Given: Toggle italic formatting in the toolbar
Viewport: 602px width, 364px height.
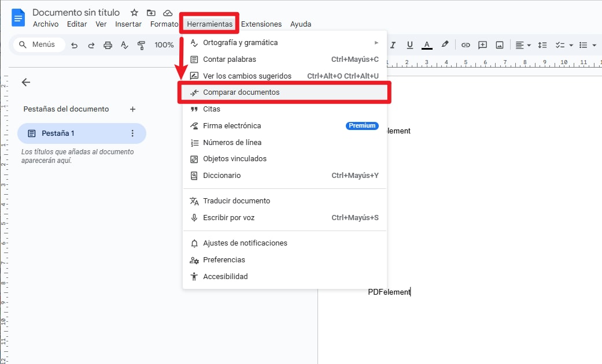Looking at the screenshot, I should (x=392, y=44).
